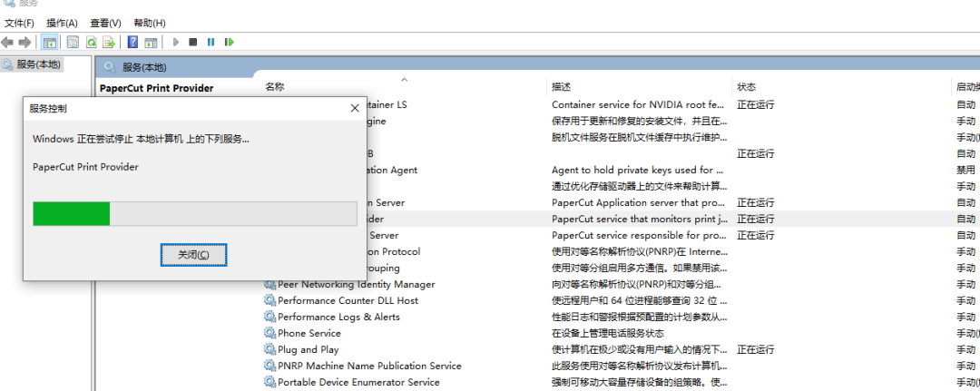Viewport: 980px width, 391px height.
Task: Click the gear icon in the 服务(本地) header bar
Action: (x=110, y=67)
